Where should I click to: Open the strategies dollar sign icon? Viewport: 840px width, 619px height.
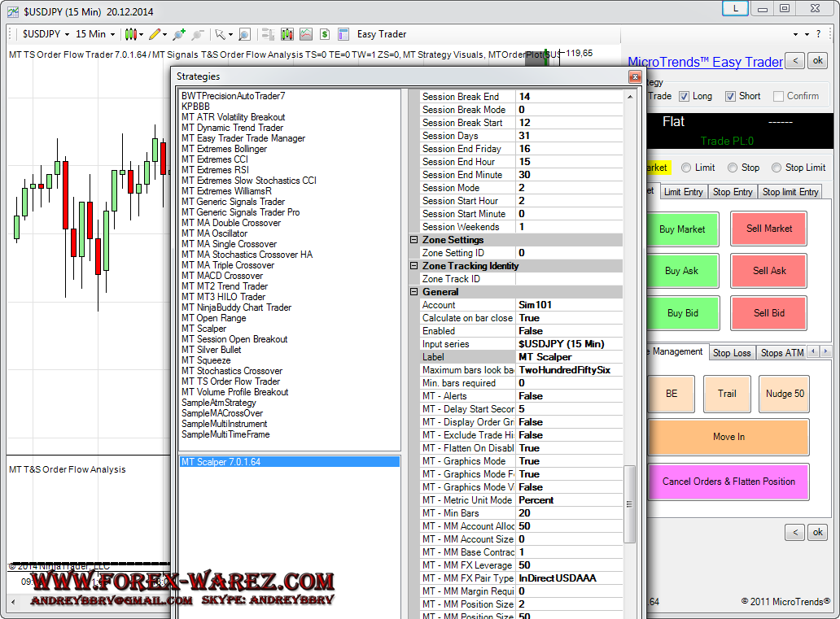point(325,34)
